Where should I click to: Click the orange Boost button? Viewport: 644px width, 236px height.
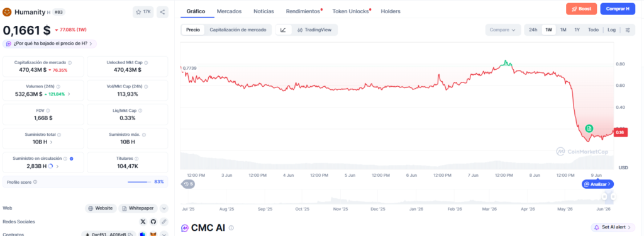click(581, 9)
